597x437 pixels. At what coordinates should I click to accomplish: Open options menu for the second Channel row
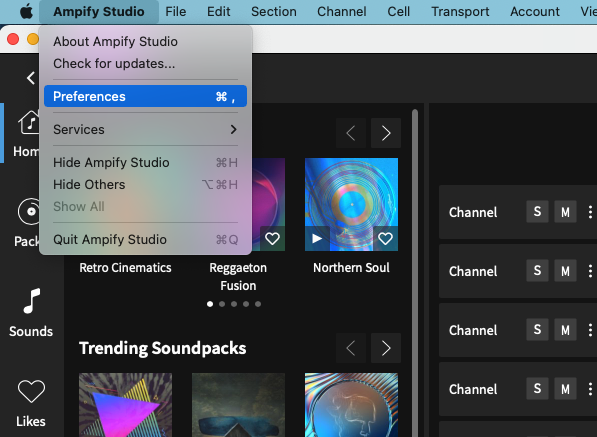click(590, 271)
